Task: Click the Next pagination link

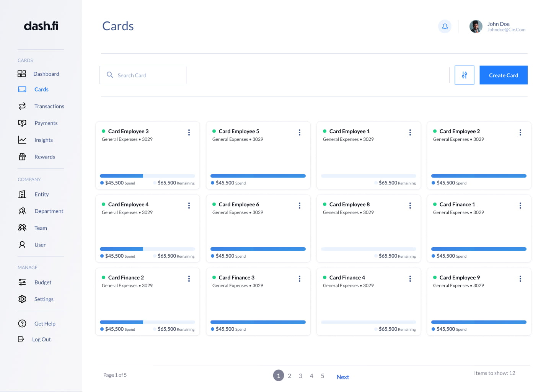Action: 342,377
